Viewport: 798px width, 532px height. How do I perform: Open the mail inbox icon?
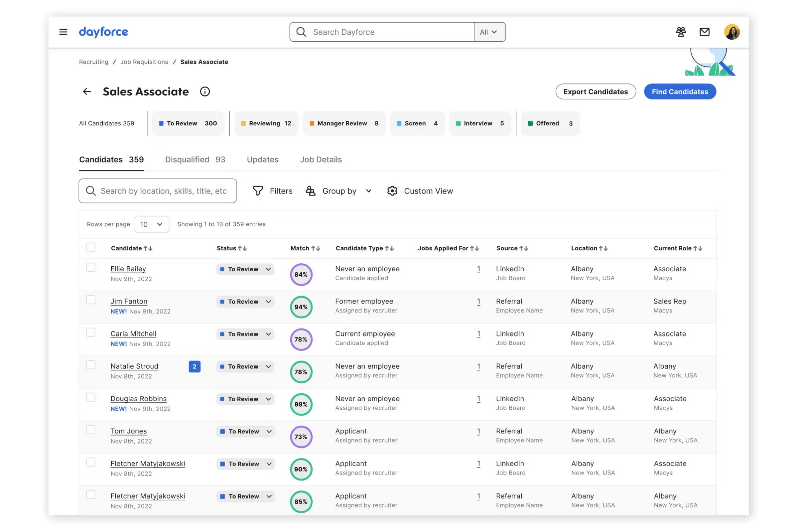click(704, 32)
